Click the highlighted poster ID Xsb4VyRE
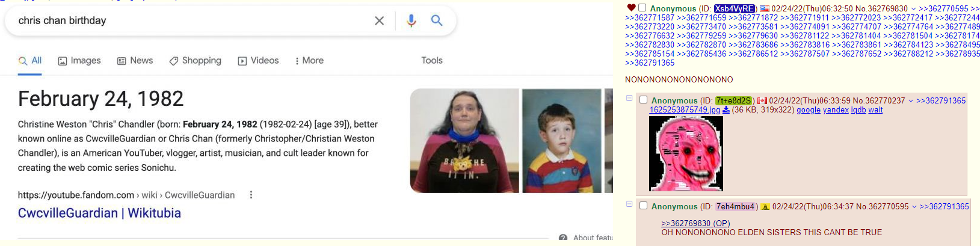Image resolution: width=980 pixels, height=246 pixels. [x=735, y=8]
